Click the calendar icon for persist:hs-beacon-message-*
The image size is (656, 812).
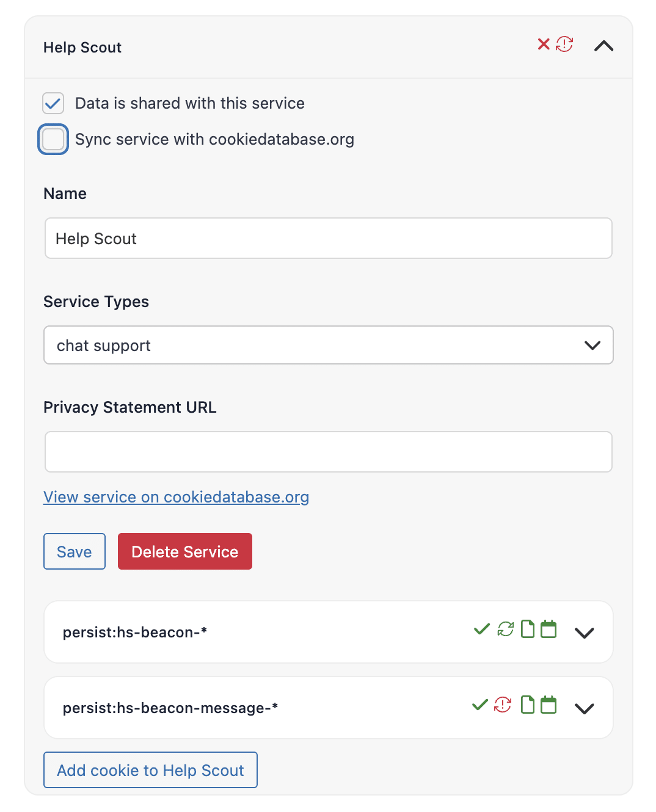point(548,705)
